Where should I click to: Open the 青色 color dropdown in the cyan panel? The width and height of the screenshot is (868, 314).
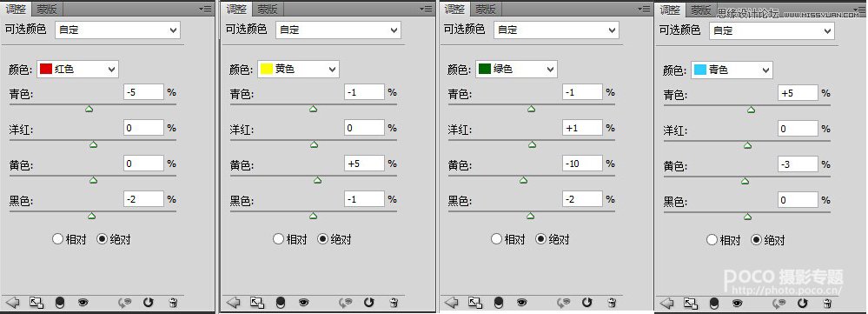click(x=732, y=70)
